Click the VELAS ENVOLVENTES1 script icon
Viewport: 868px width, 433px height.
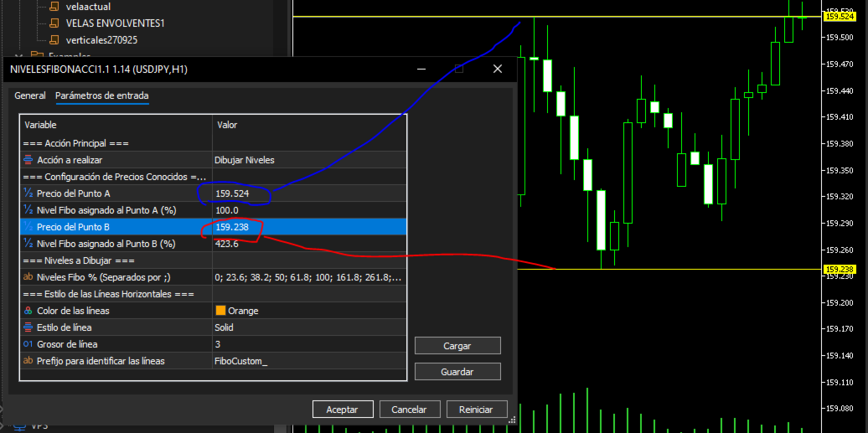coord(54,23)
